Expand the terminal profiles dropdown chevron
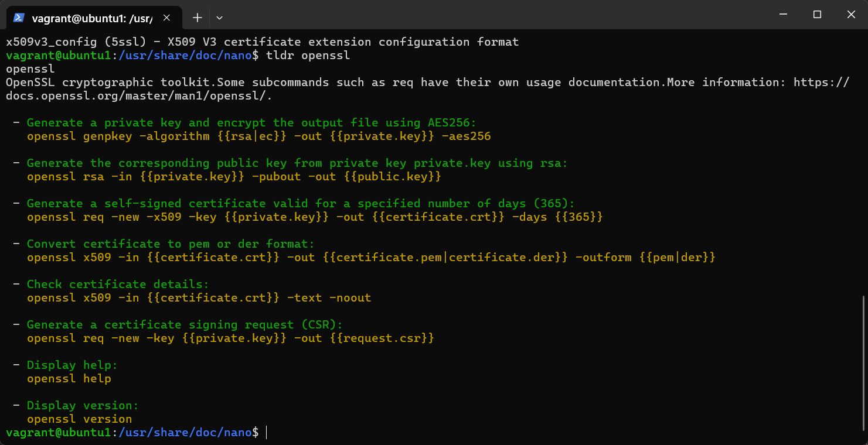This screenshot has width=868, height=445. coord(219,18)
